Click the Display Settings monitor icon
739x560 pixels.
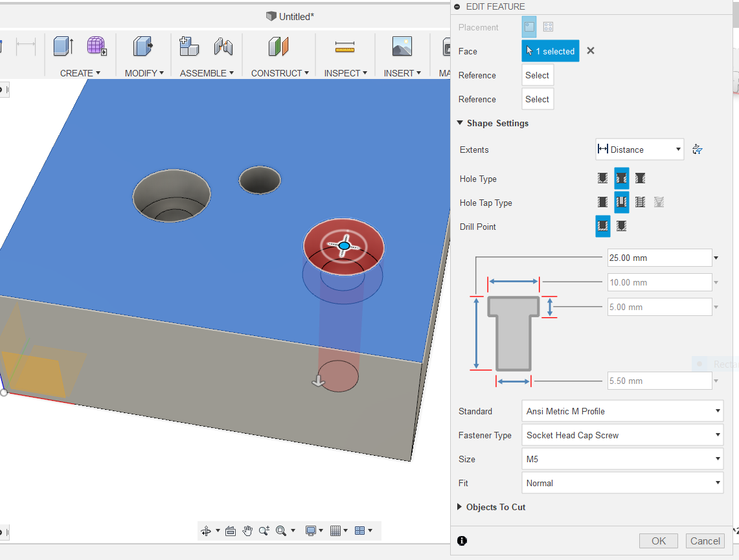pos(311,531)
